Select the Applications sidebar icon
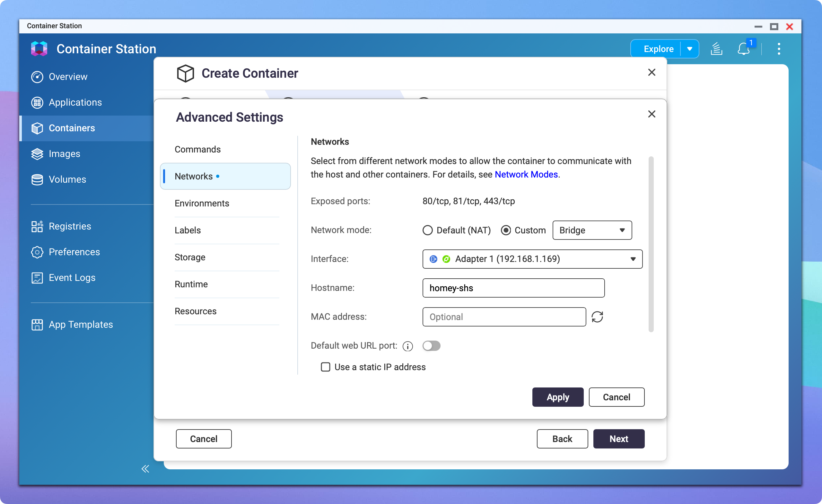This screenshot has width=822, height=504. coord(37,102)
